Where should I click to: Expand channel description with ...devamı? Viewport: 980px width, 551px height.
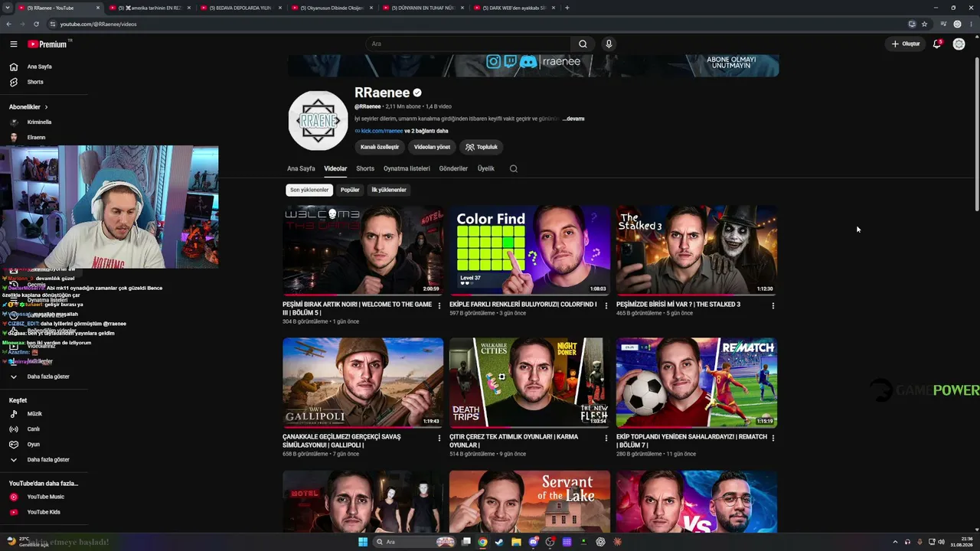(x=573, y=119)
